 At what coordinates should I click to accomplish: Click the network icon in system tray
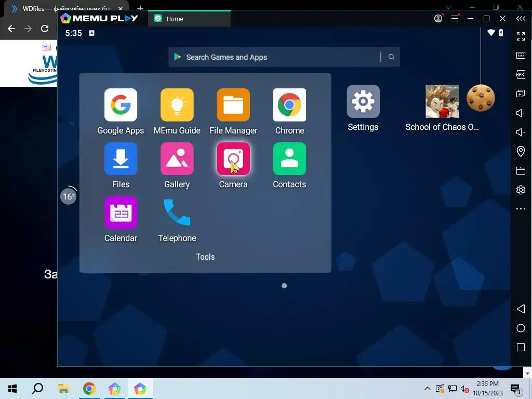(x=453, y=389)
